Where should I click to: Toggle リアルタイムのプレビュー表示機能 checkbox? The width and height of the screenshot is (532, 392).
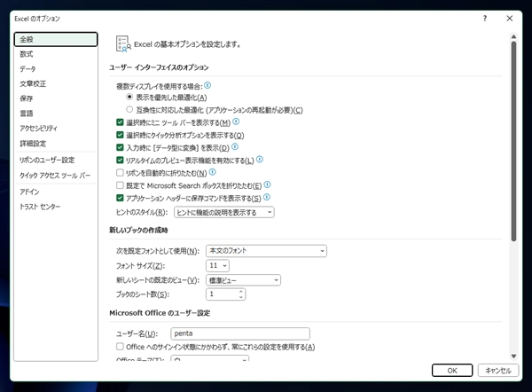point(120,160)
